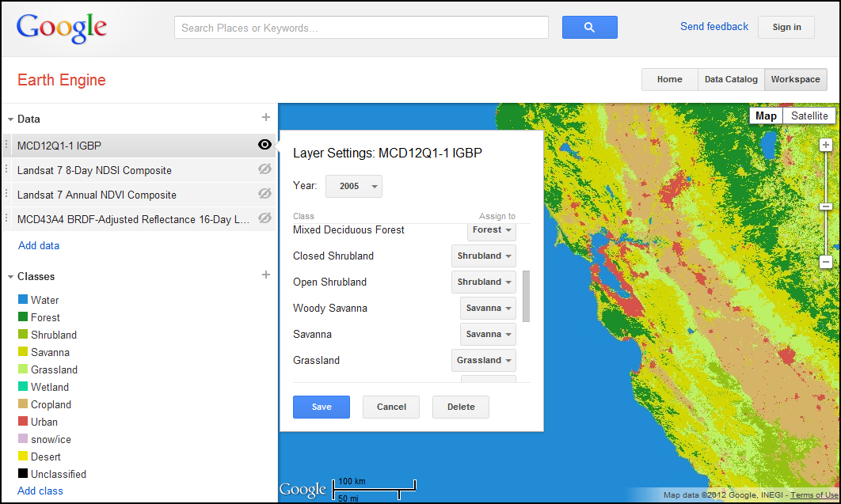Image resolution: width=841 pixels, height=504 pixels.
Task: Collapse the Classes section triangle
Action: pyautogui.click(x=10, y=277)
